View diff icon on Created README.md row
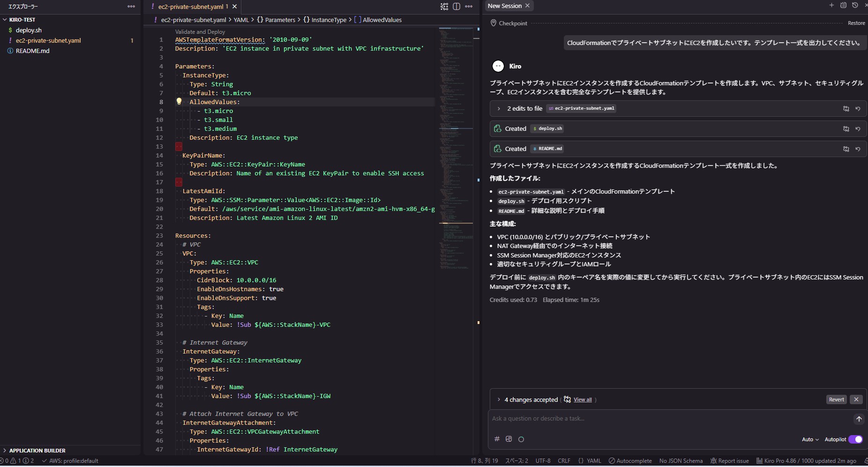868x467 pixels. [x=846, y=149]
